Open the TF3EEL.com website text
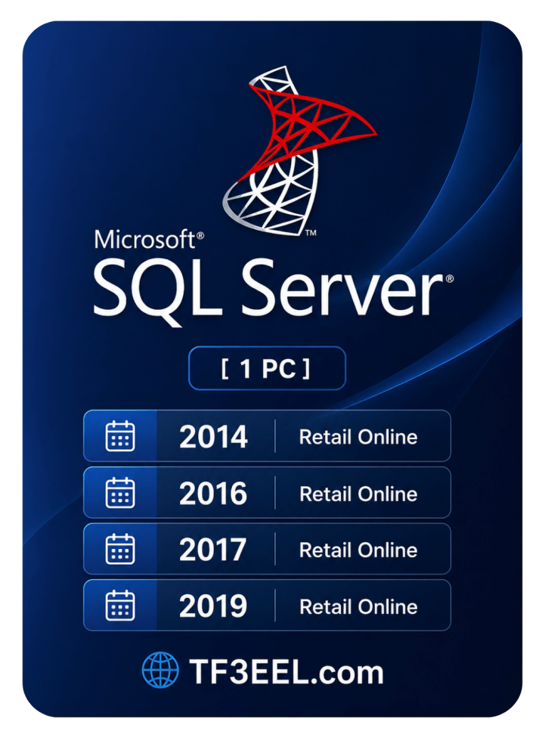The width and height of the screenshot is (545, 756). pos(286,671)
